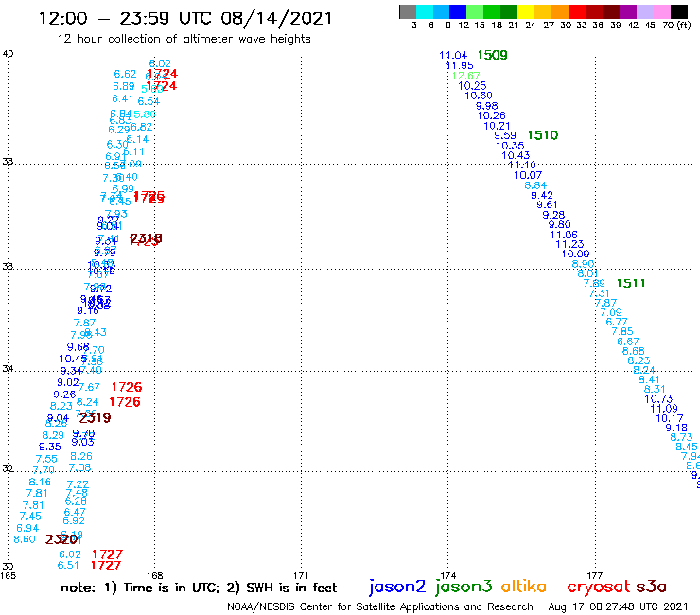Image resolution: width=700 pixels, height=615 pixels.
Task: Pick the pink swatch in the color scale
Action: point(661,11)
